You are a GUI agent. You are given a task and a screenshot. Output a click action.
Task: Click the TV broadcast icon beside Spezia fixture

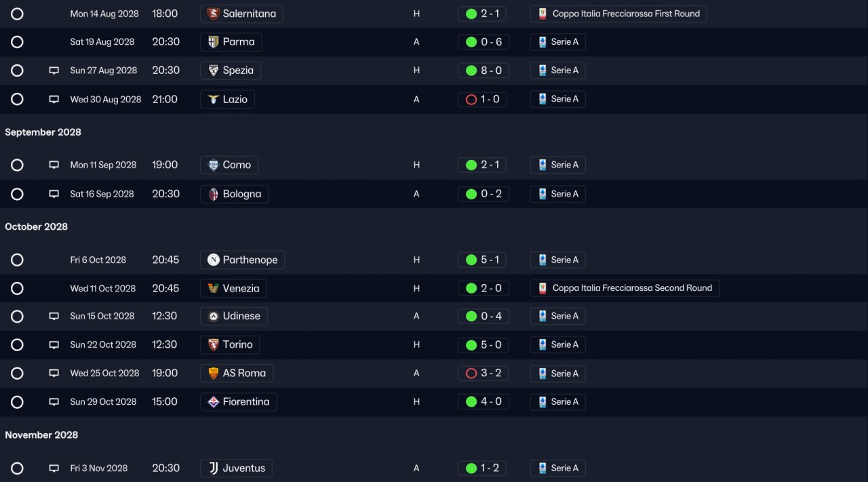point(54,71)
